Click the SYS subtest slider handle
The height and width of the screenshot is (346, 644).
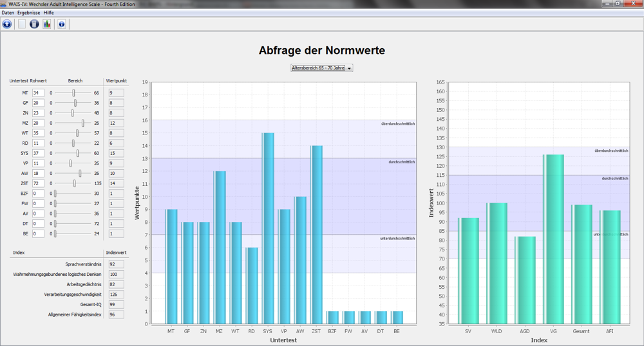pyautogui.click(x=78, y=153)
